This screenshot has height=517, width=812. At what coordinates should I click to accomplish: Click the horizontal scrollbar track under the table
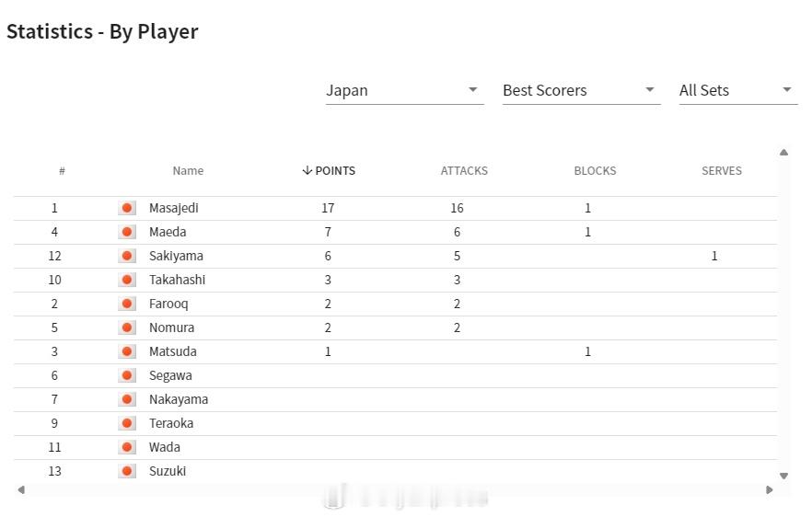tap(395, 489)
